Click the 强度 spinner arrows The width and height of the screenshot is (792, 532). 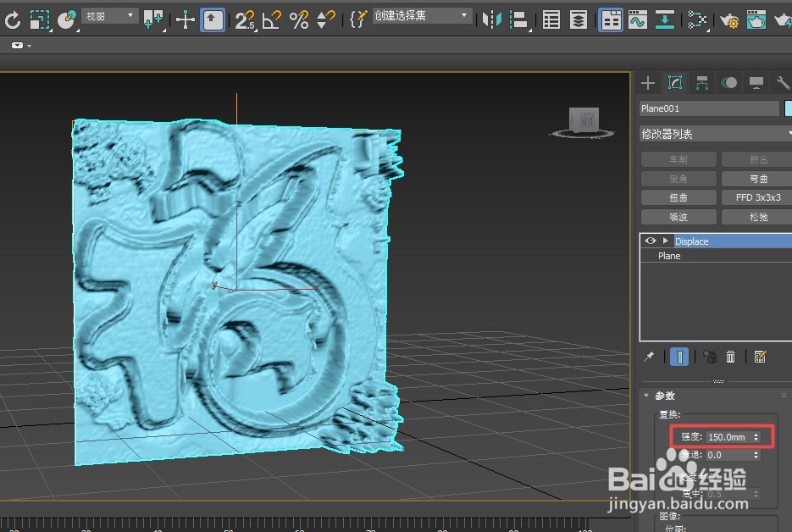coord(756,437)
